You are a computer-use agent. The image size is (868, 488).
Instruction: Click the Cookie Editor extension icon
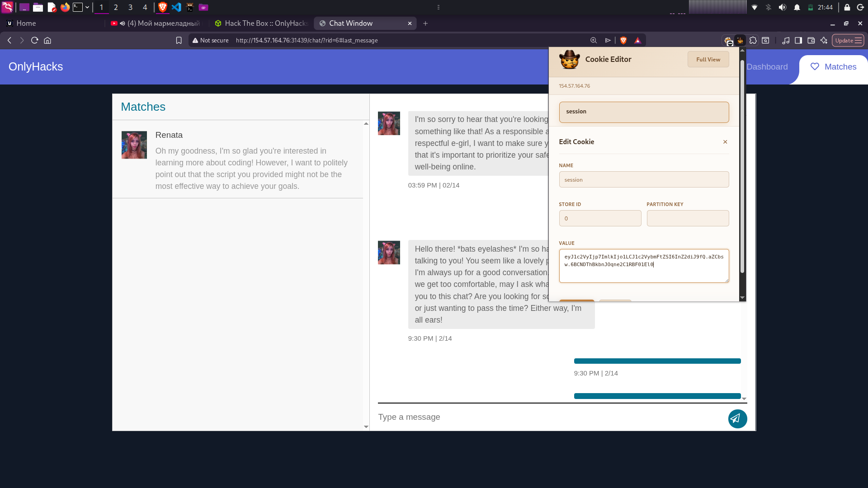coord(740,40)
